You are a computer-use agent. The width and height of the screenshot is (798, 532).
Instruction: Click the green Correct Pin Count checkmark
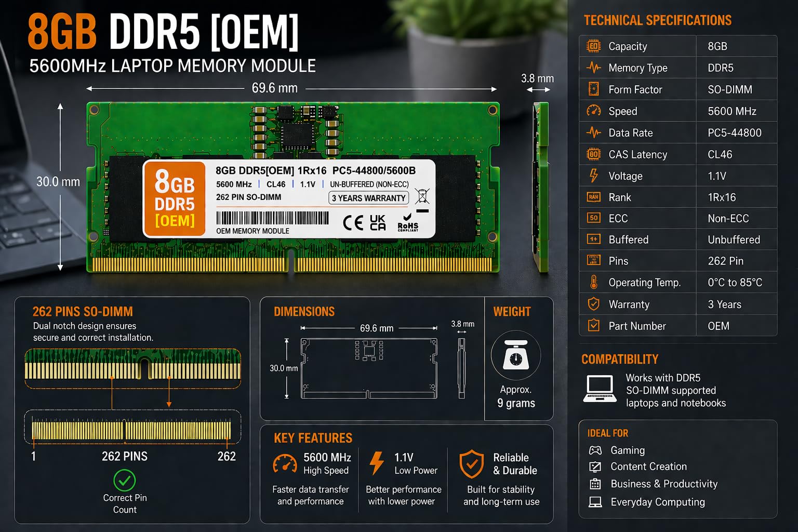point(124,481)
